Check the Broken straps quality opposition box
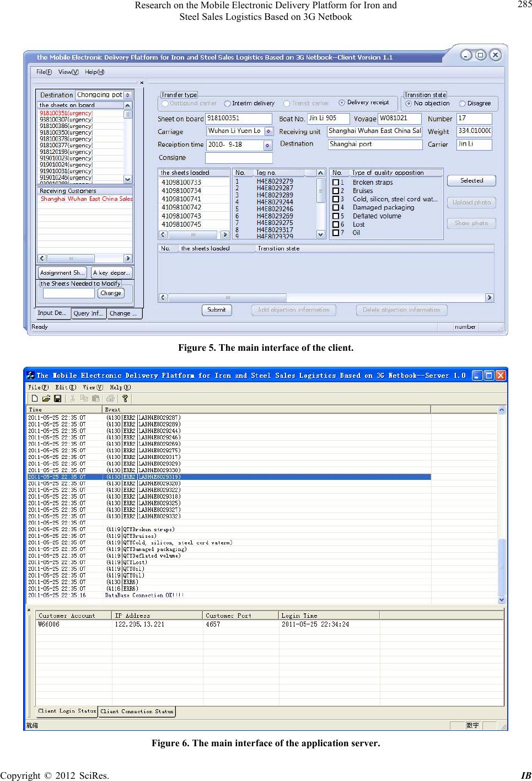This screenshot has width=532, height=781. pos(336,183)
